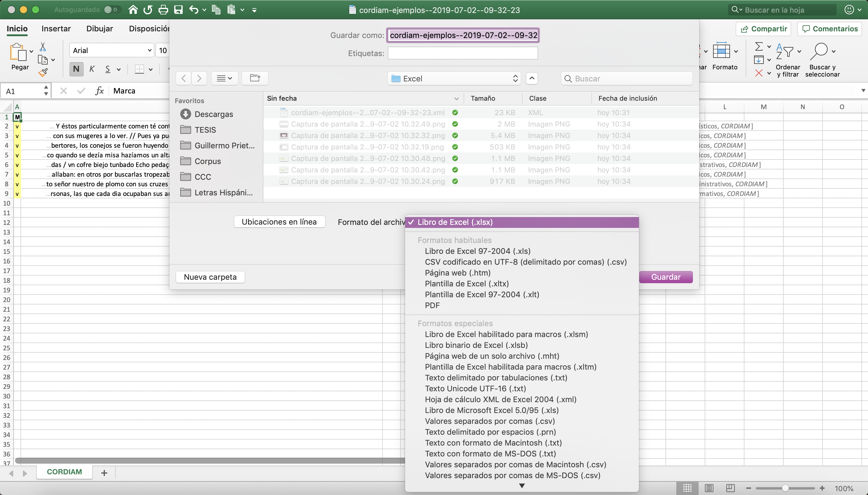Open the list view options dropdown
The width and height of the screenshot is (868, 495).
(x=225, y=78)
